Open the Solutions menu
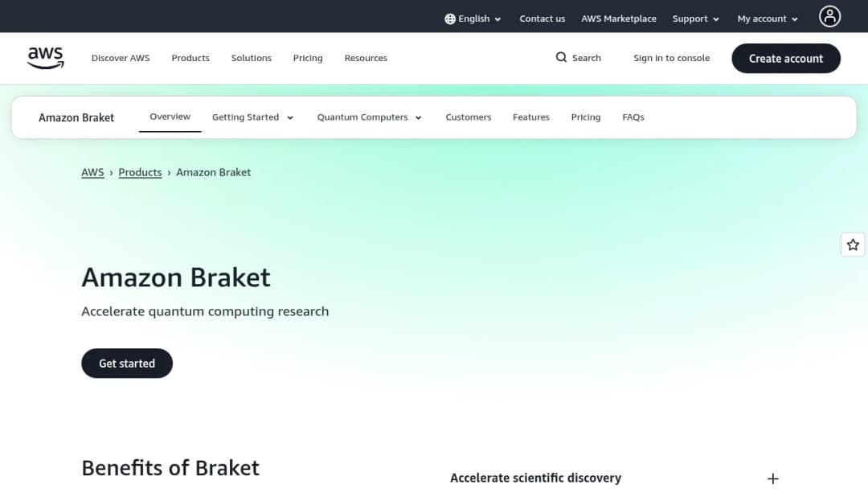868x489 pixels. coord(252,58)
